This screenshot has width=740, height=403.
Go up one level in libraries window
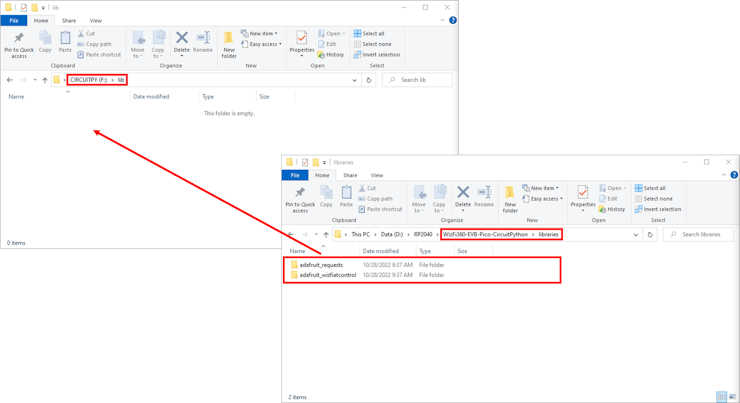click(x=326, y=235)
